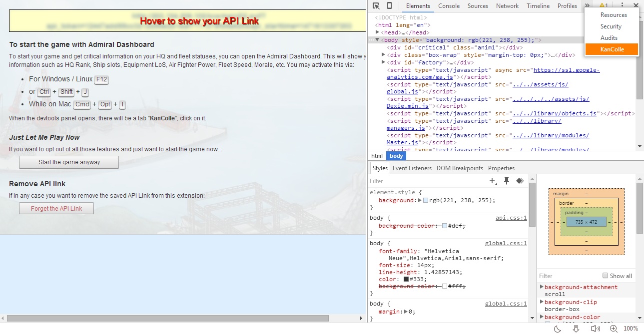
Task: Click the 100% zoom level text
Action: (x=631, y=329)
